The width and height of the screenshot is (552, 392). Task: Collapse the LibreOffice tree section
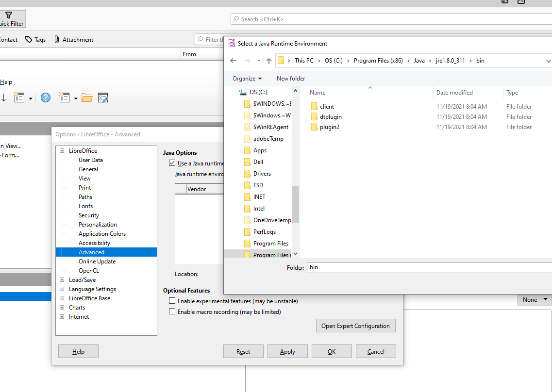pyautogui.click(x=62, y=150)
